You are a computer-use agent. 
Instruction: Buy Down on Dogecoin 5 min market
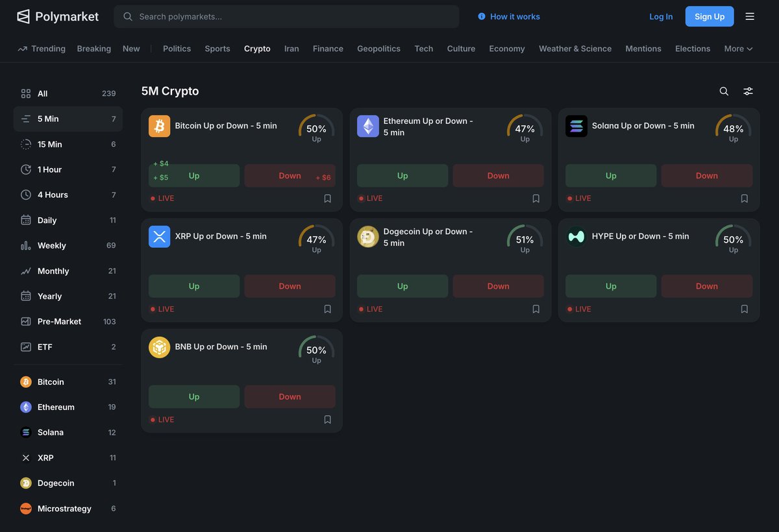coord(499,286)
